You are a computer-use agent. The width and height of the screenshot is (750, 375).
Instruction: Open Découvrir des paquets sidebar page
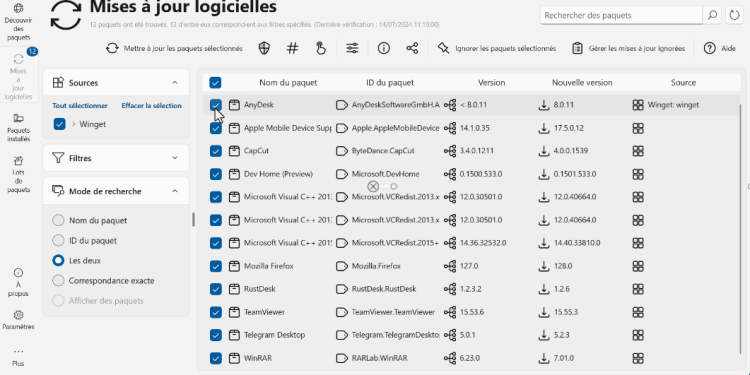point(19,22)
